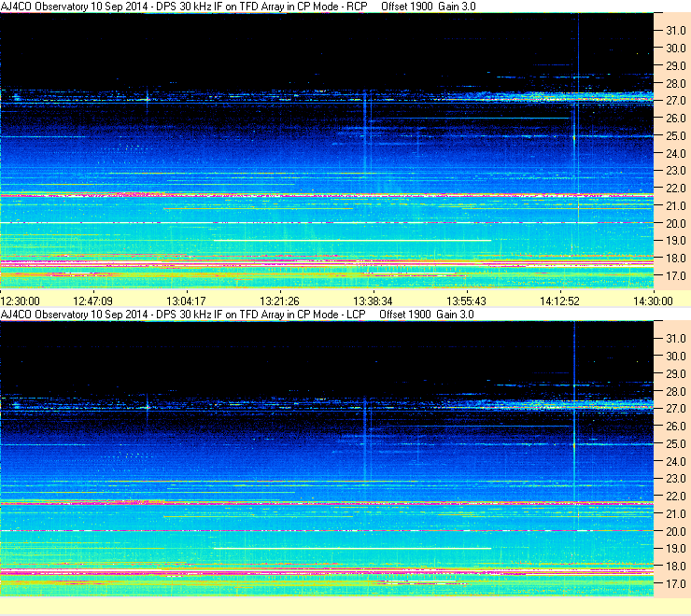Click the 13:04:17 time axis label

point(186,301)
